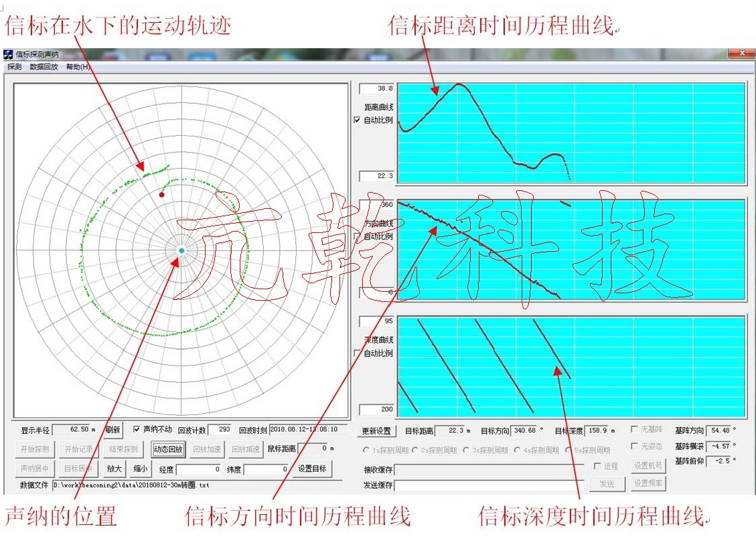
Task: Enable 自动比例 for the depth curve
Action: click(358, 353)
